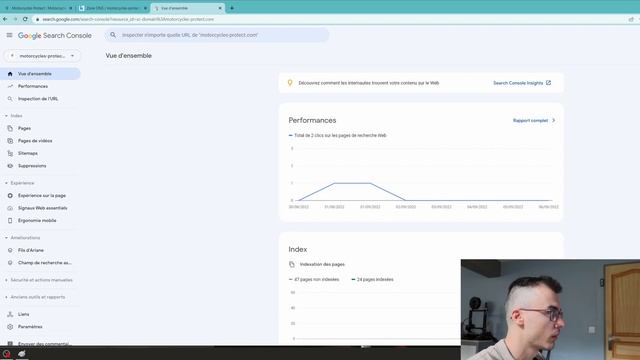Click the 'Total de 2 clics' legend
Screen dimensions: 640x360
[338, 135]
